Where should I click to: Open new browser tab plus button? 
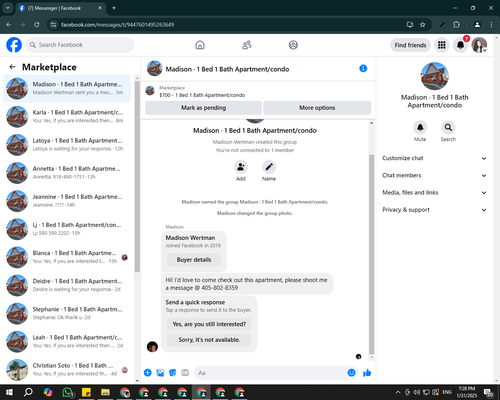(x=114, y=8)
